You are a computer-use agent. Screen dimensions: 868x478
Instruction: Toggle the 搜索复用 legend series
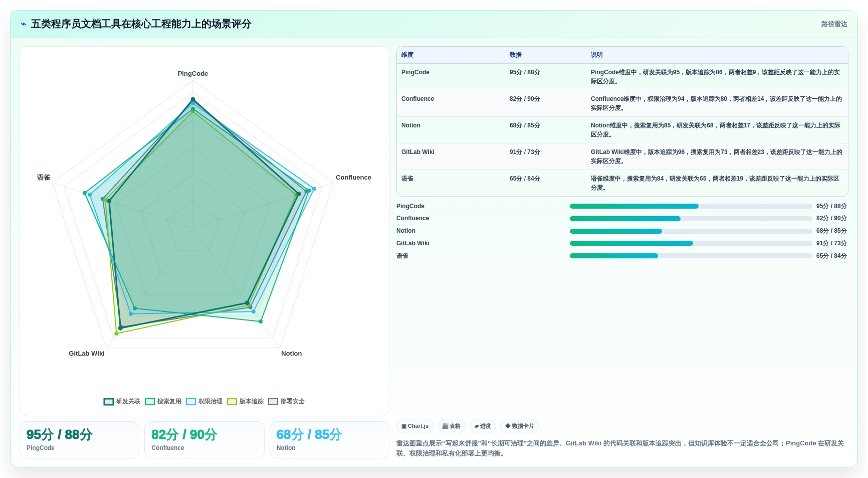point(163,401)
